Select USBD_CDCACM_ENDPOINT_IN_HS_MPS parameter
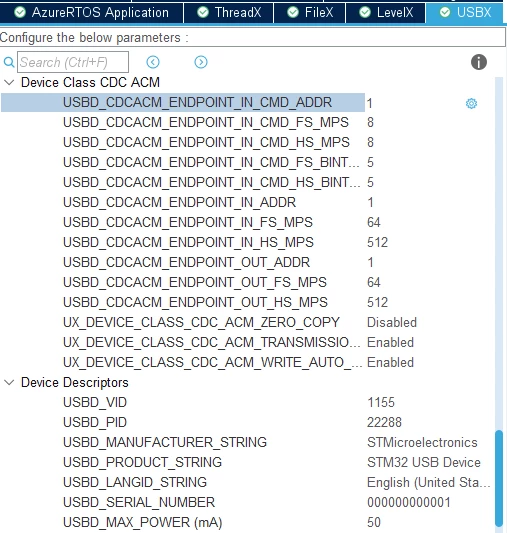 point(188,243)
